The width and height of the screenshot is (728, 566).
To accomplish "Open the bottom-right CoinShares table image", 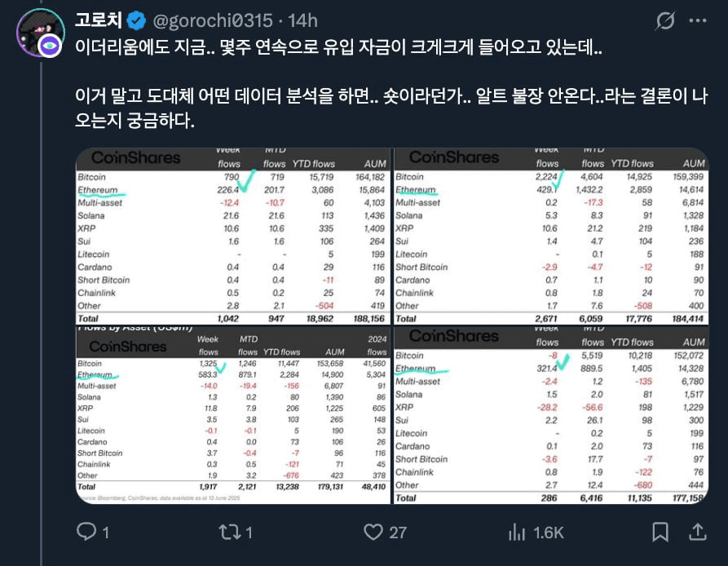I will click(x=551, y=415).
